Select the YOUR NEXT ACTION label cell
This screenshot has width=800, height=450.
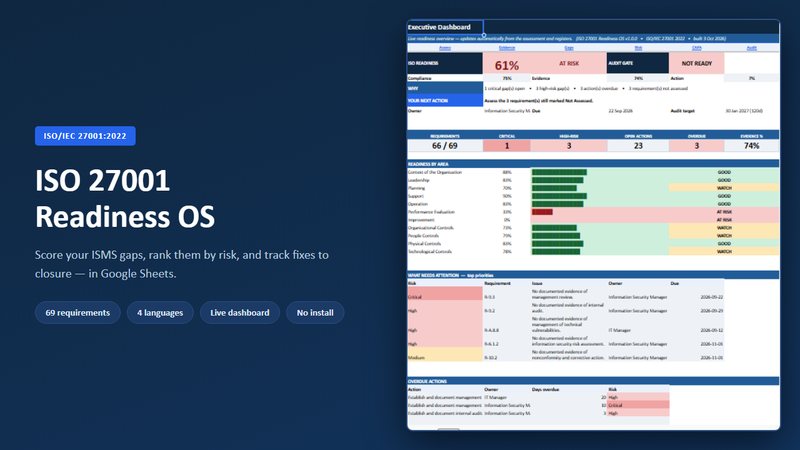[445, 101]
